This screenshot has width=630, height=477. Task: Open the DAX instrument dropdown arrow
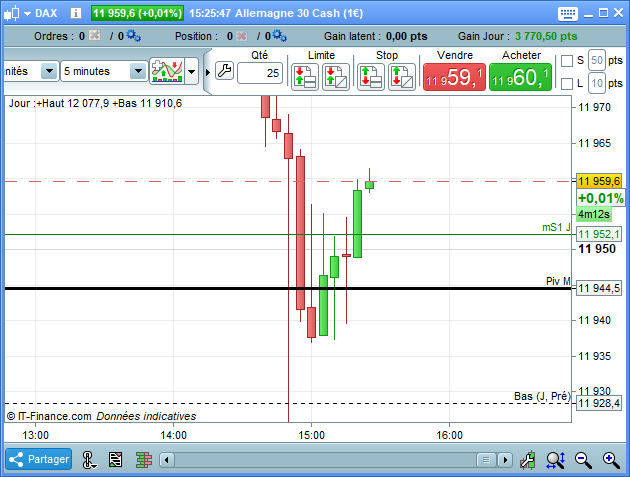(27, 14)
